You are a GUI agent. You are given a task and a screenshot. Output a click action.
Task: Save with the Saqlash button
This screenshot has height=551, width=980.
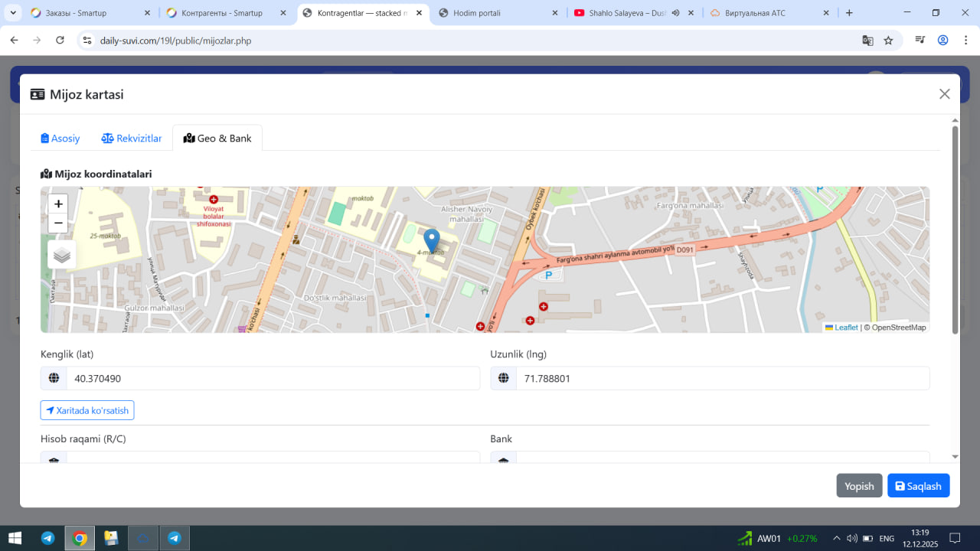918,486
